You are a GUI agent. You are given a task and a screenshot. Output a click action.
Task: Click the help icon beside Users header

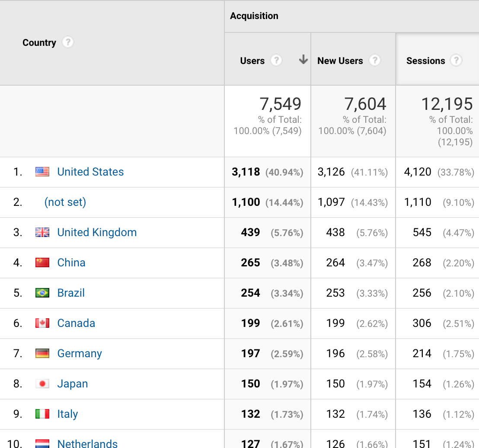point(276,61)
